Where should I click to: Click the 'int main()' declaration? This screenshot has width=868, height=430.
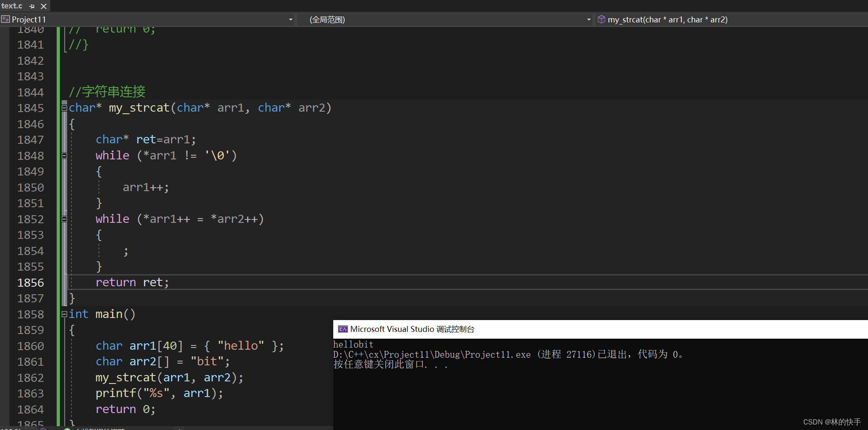click(x=102, y=314)
